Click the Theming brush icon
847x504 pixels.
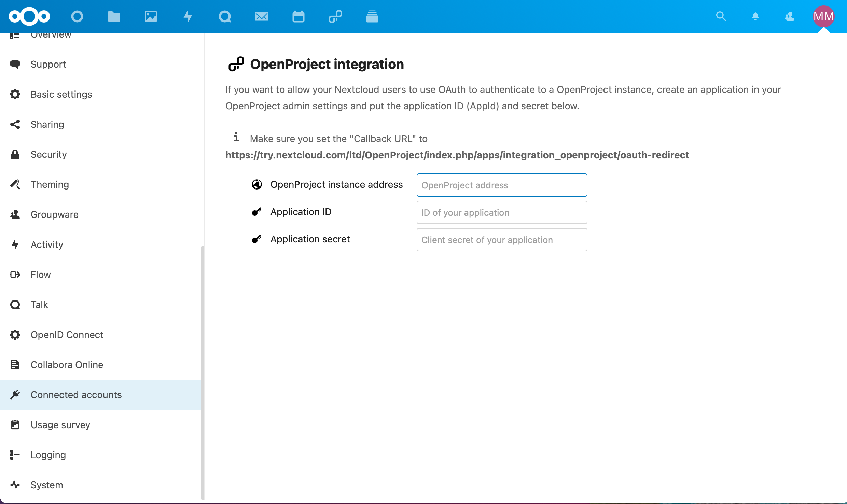coord(15,184)
